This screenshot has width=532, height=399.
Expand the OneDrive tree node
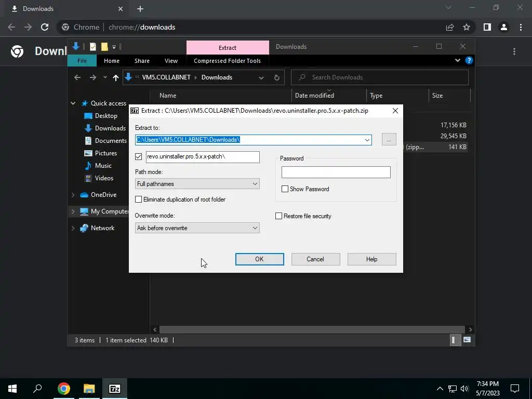[73, 195]
